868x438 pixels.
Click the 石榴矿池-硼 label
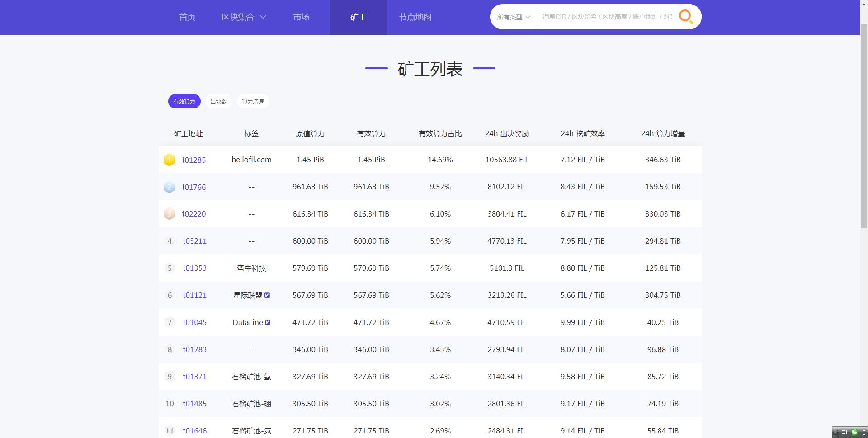click(251, 404)
